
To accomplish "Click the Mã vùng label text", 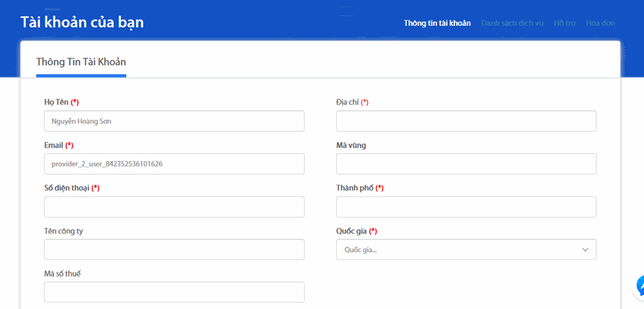I will click(x=351, y=145).
